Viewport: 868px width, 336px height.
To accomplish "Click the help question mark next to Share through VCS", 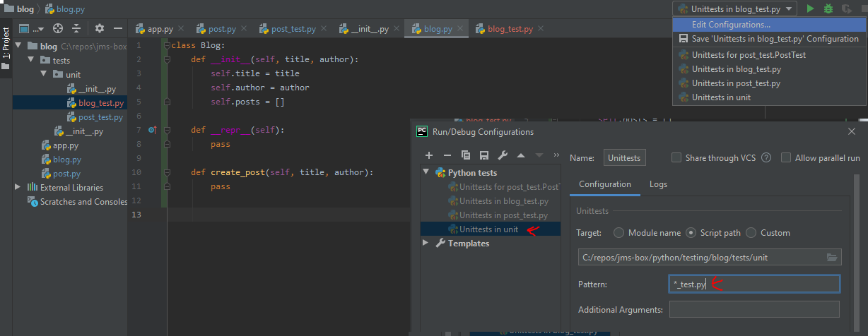I will 766,158.
